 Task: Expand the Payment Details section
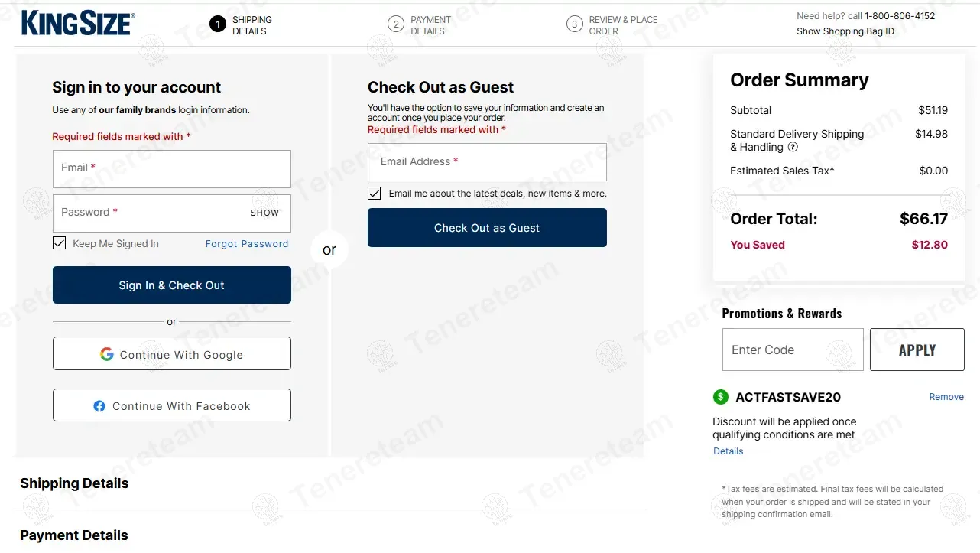pos(74,535)
